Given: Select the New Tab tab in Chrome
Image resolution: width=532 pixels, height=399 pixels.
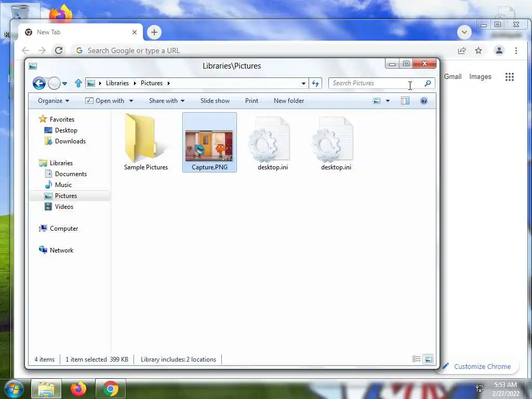Looking at the screenshot, I should point(80,32).
